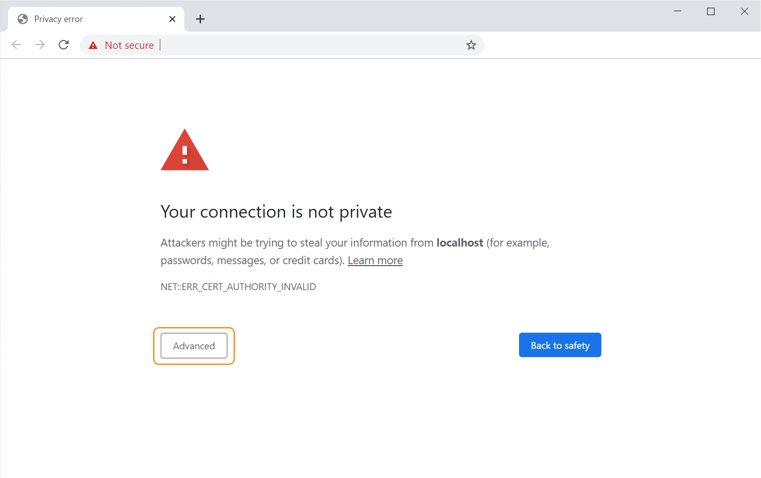Click the NET::ERR_CERT_AUTHORITY_INVALID error code
Viewport: 761px width, 478px height.
tap(238, 287)
